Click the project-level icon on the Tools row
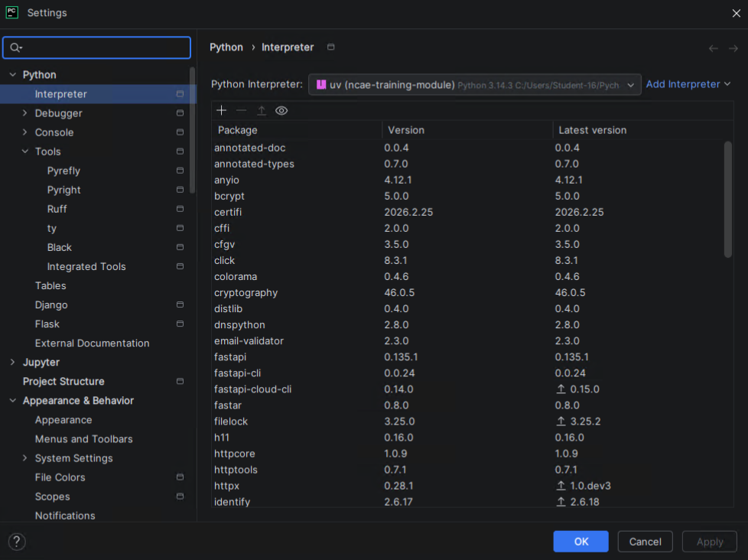Viewport: 748px width, 560px height. pyautogui.click(x=180, y=151)
